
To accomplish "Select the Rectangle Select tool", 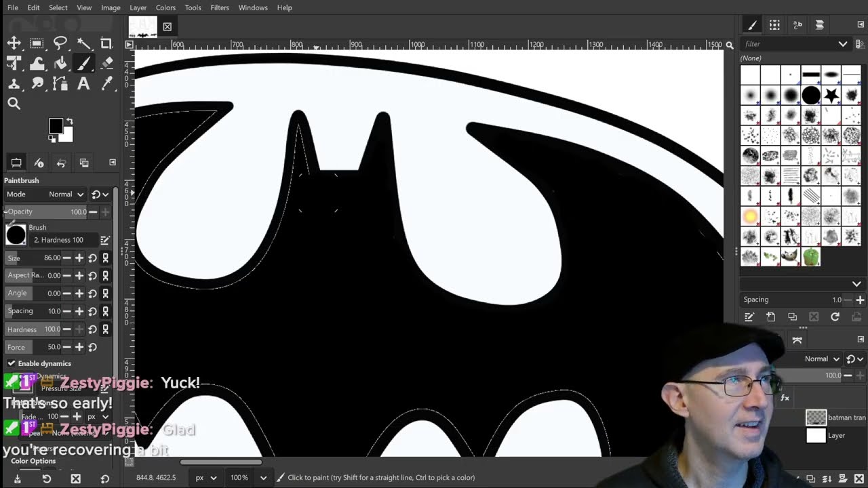I will (x=37, y=43).
